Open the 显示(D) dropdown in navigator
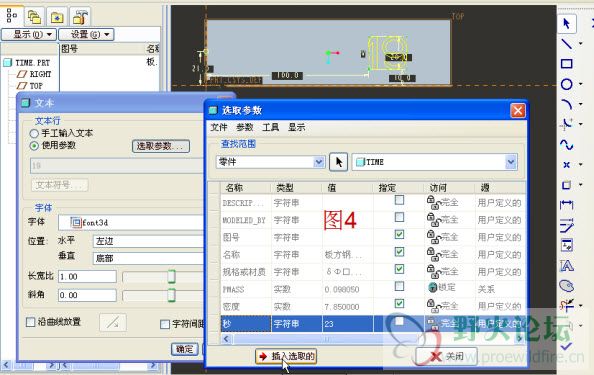The width and height of the screenshot is (594, 375). pos(29,34)
